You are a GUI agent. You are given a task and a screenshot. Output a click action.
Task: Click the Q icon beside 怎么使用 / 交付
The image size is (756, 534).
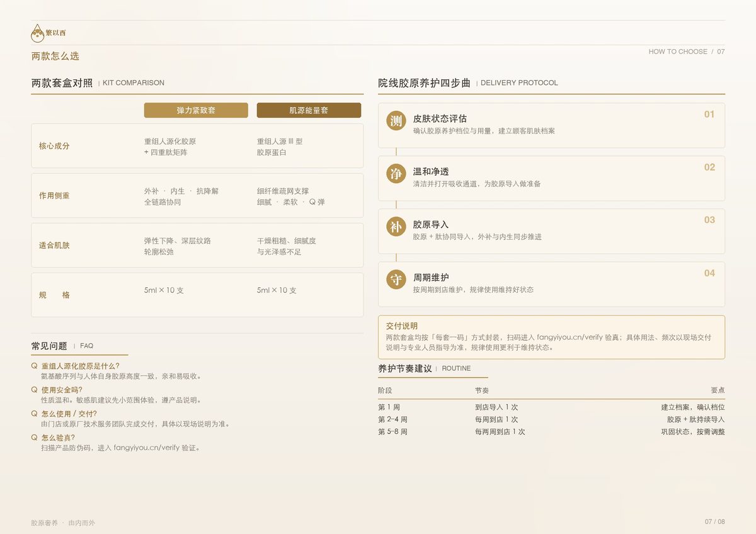click(x=34, y=414)
